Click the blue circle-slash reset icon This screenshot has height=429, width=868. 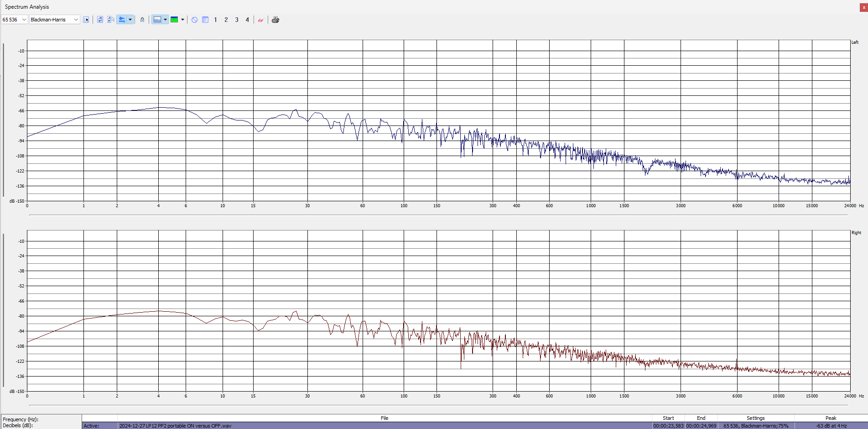194,20
